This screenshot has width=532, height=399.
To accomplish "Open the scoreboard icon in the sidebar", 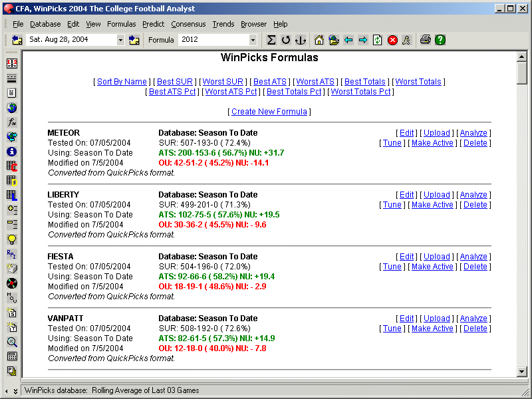I will tap(12, 63).
